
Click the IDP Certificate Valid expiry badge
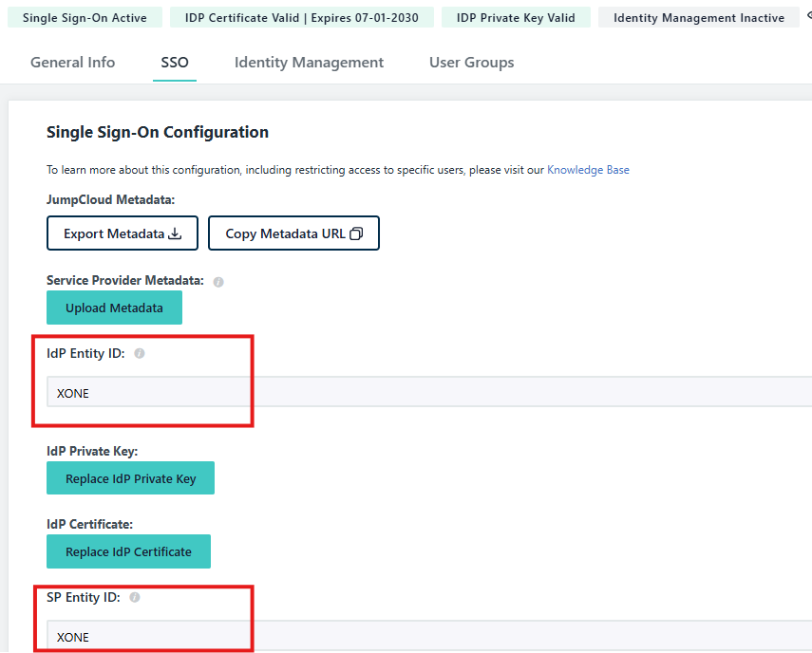click(301, 17)
